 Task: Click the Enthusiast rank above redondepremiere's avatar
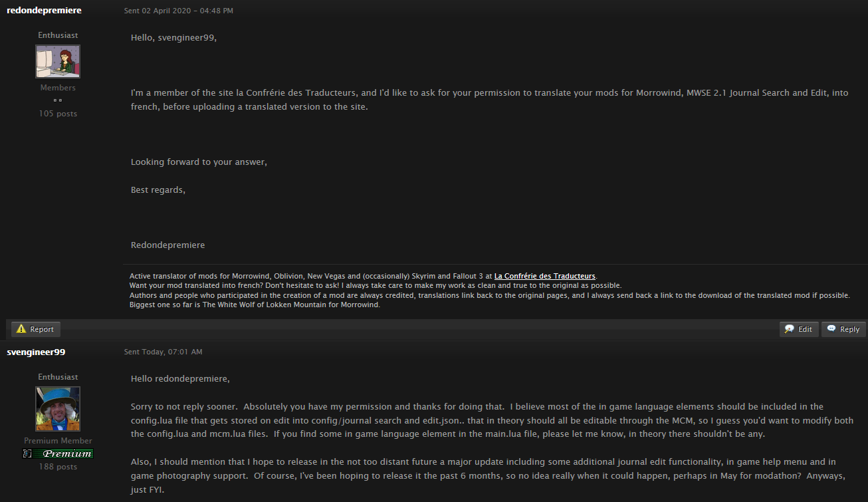point(58,35)
